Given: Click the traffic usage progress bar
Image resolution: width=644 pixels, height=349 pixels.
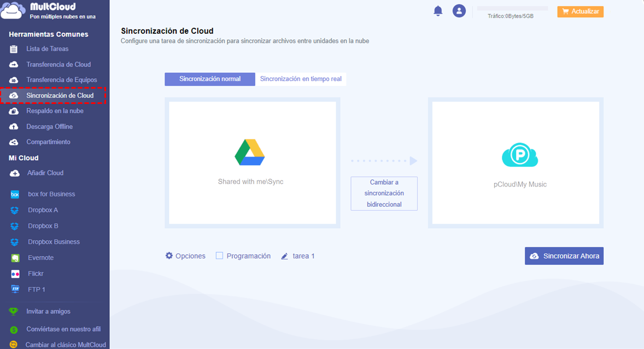Looking at the screenshot, I should [512, 9].
